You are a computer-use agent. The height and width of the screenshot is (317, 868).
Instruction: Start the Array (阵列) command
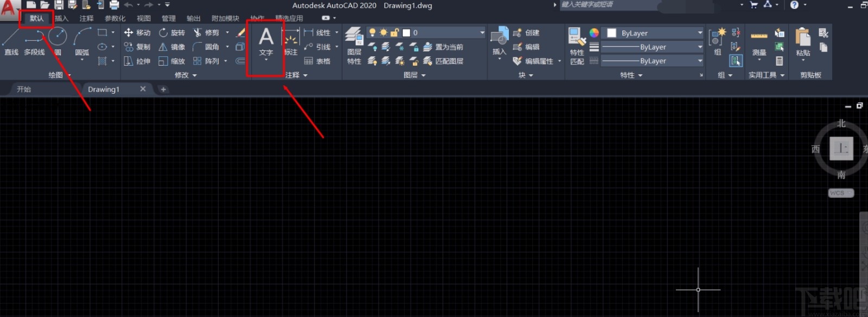tap(206, 61)
